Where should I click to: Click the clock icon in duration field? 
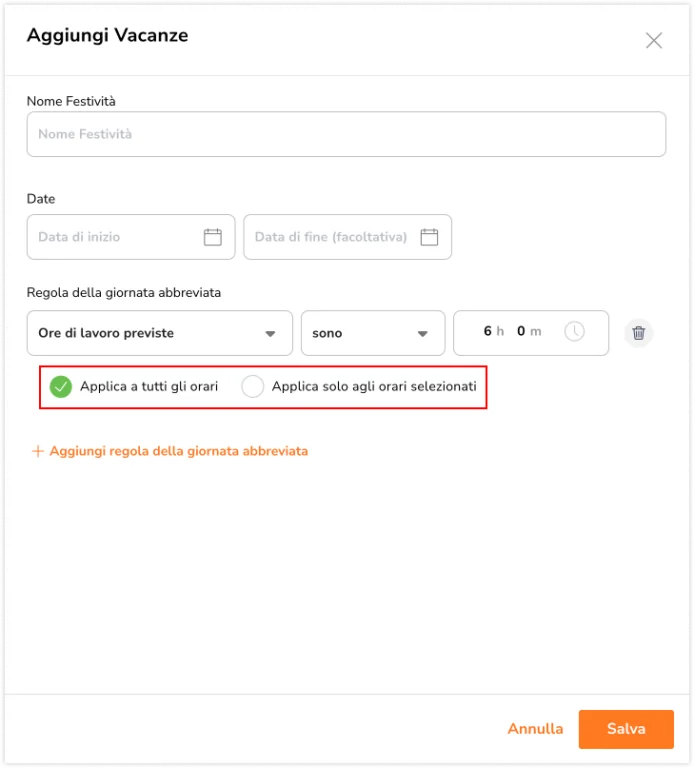tap(574, 332)
